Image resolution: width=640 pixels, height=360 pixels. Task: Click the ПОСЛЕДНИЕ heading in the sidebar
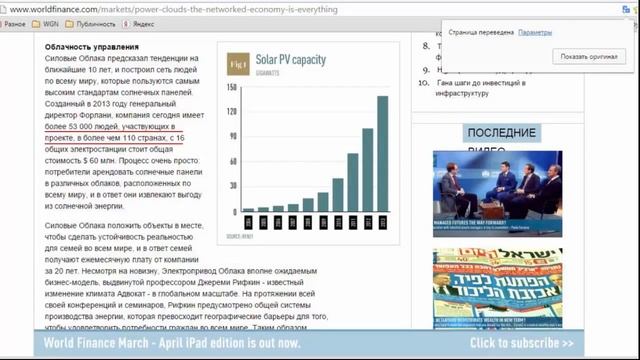[502, 133]
